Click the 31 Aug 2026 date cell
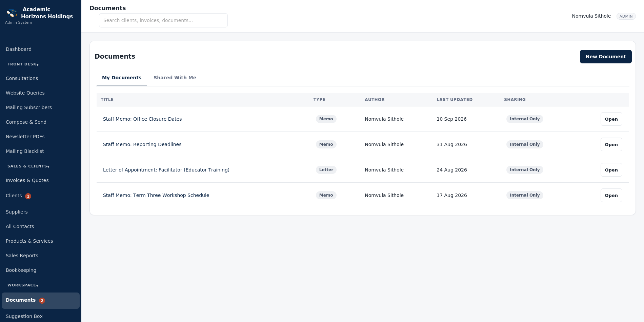This screenshot has width=644, height=322. pyautogui.click(x=452, y=144)
